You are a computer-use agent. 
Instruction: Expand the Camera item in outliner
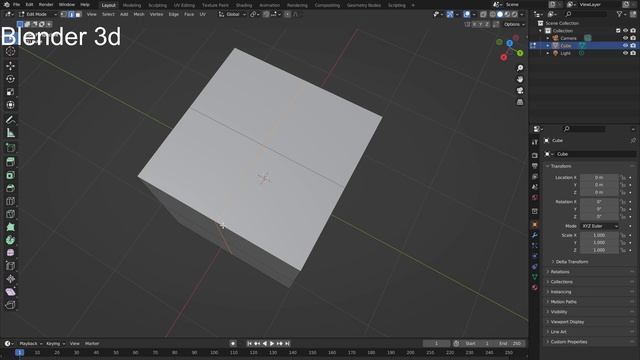tap(548, 38)
